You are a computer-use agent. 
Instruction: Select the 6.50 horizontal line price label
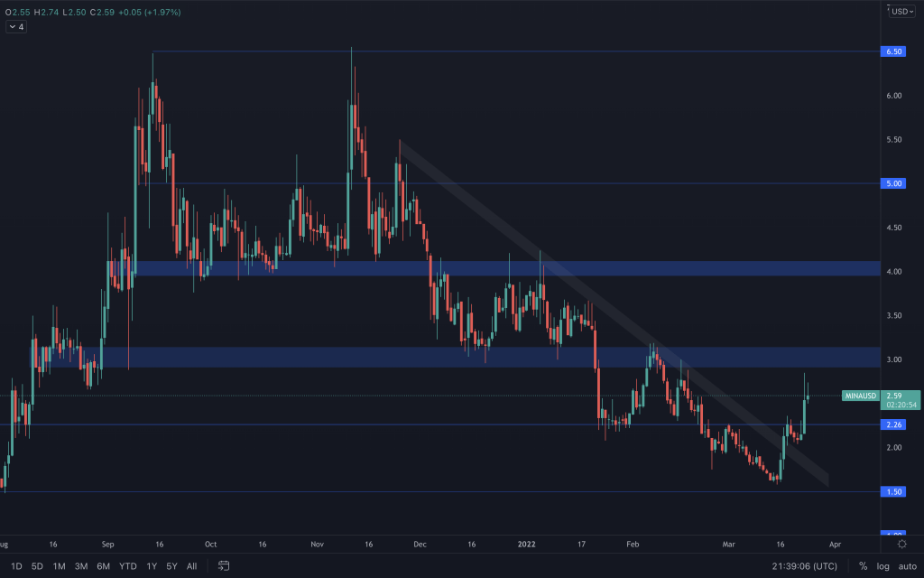coord(893,51)
